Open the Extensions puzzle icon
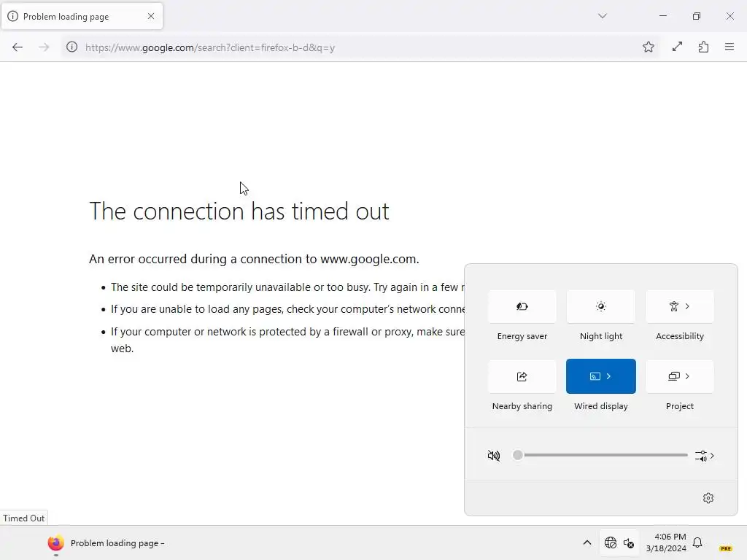This screenshot has height=560, width=747. coord(703,47)
